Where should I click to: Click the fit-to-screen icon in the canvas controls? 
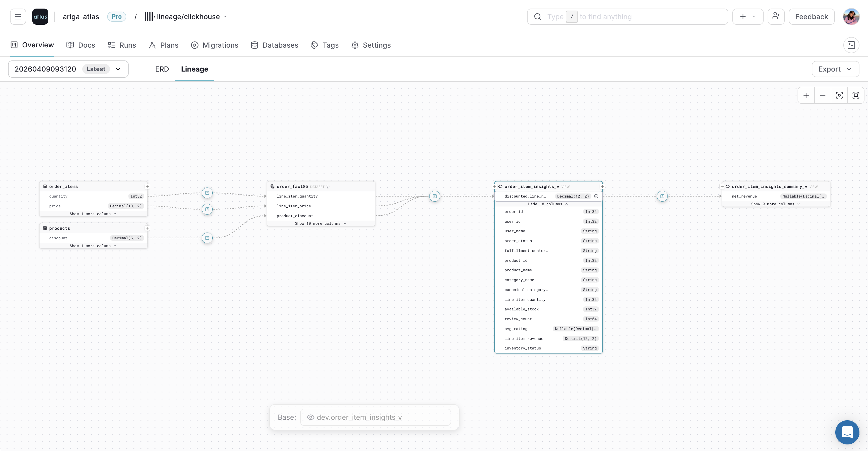[856, 95]
